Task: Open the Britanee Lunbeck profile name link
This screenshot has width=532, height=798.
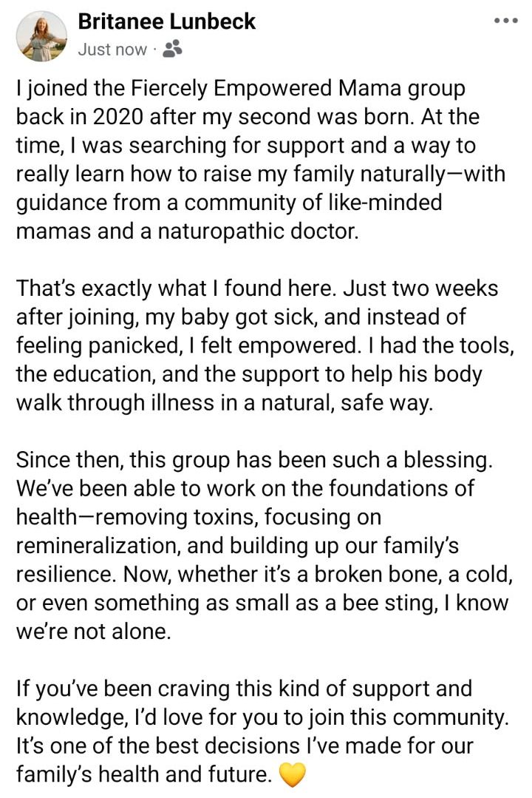Action: click(x=166, y=21)
